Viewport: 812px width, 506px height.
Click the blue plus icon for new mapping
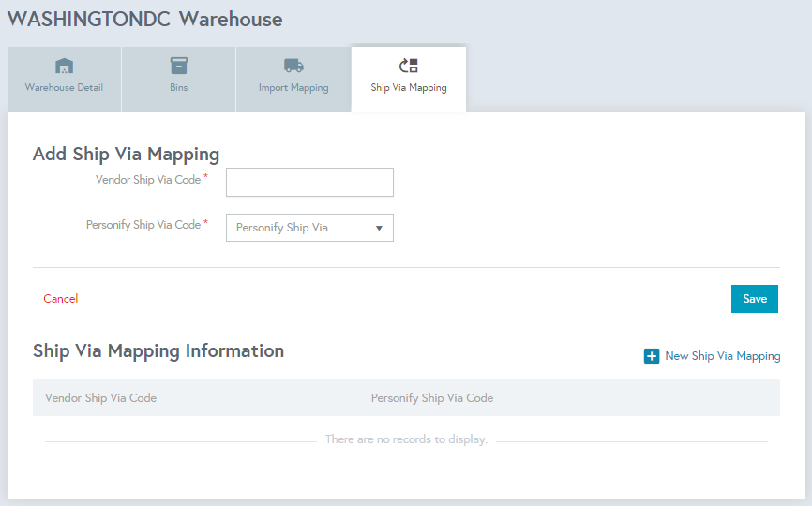(x=652, y=356)
